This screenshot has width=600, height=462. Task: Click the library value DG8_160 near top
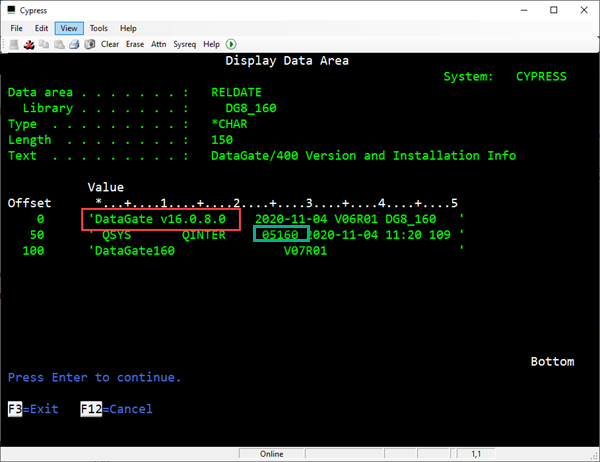click(251, 108)
